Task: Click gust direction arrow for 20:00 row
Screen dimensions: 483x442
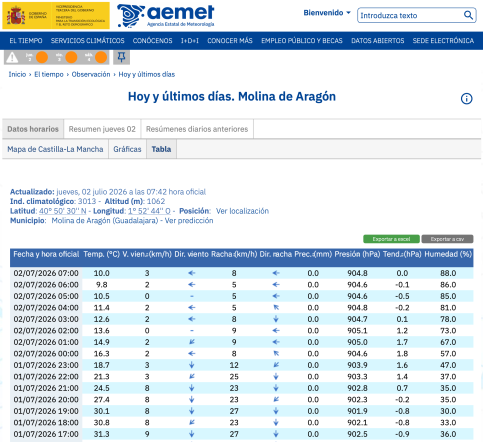Action: pyautogui.click(x=276, y=399)
